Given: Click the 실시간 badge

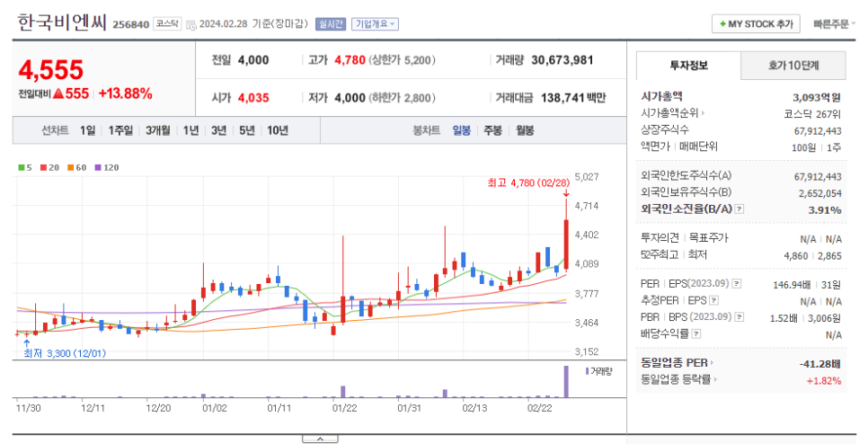Looking at the screenshot, I should (x=331, y=23).
